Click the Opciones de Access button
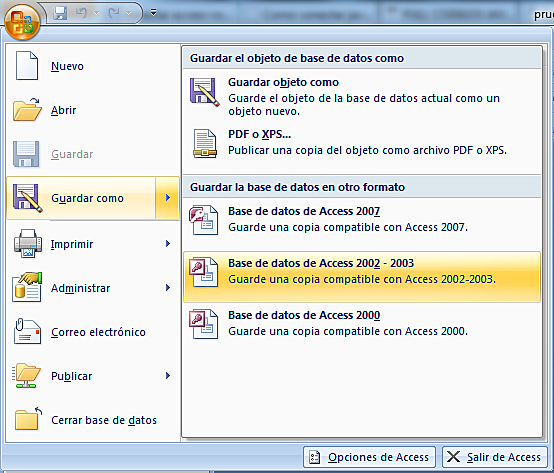 369,457
